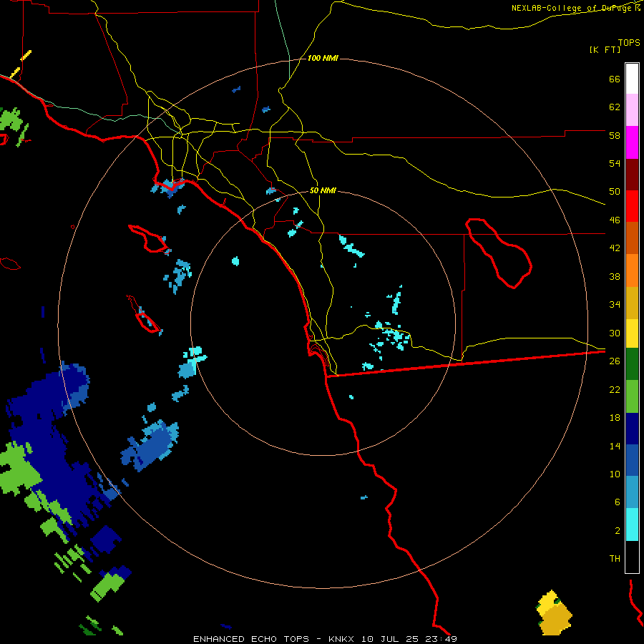Pick the bright red legend swatch
Viewport: 644px width, 644px height.
tap(632, 206)
